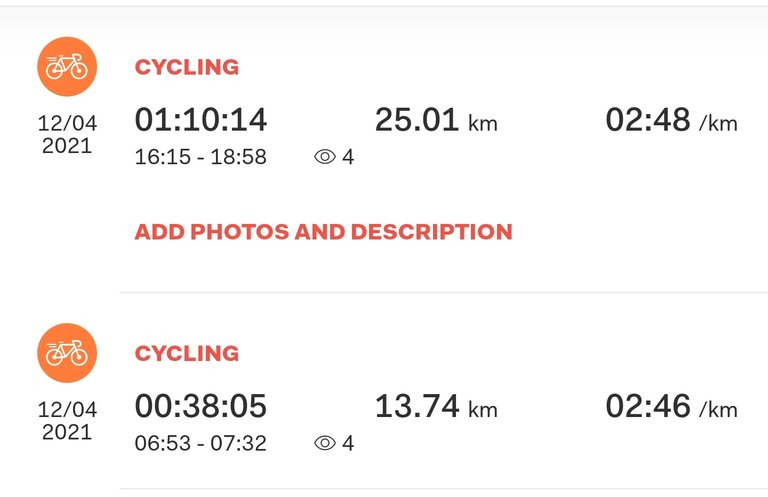
Task: Select the 13.74 km distance
Action: tap(436, 406)
